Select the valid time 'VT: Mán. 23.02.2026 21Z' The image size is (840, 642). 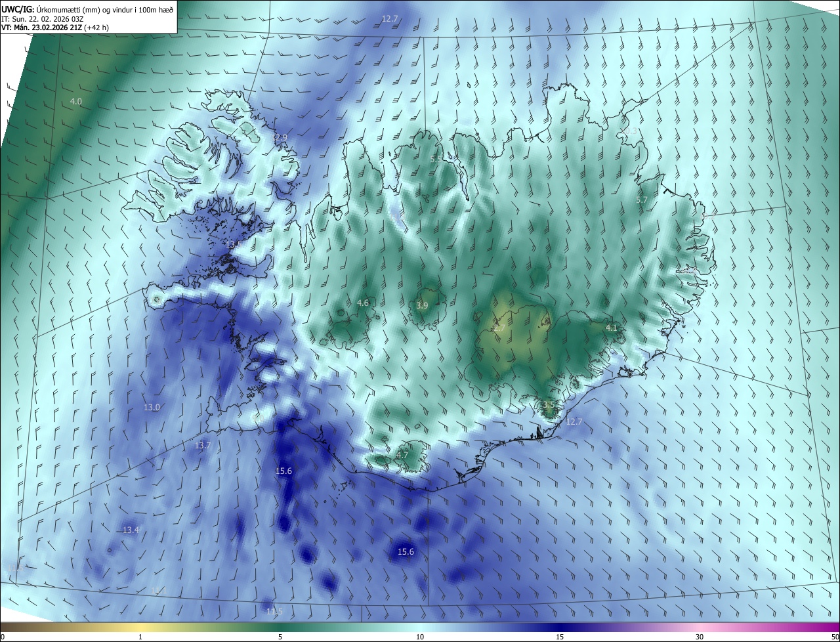pos(41,27)
